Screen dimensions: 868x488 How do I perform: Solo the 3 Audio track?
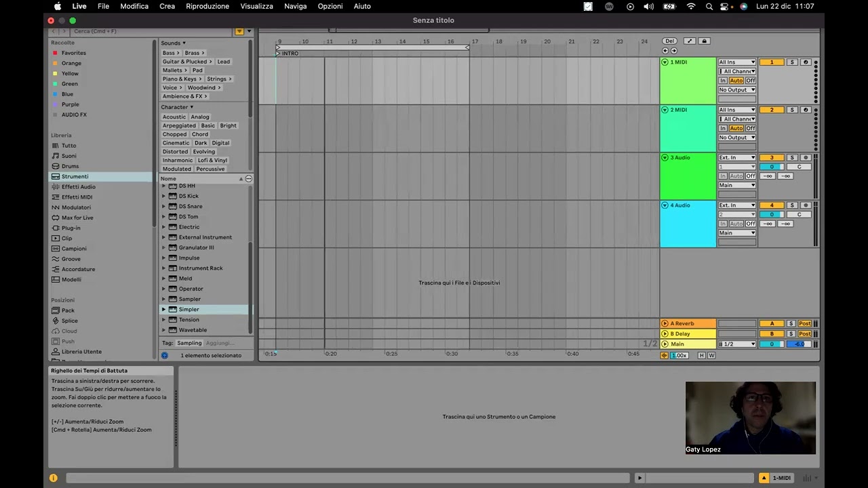click(x=791, y=158)
